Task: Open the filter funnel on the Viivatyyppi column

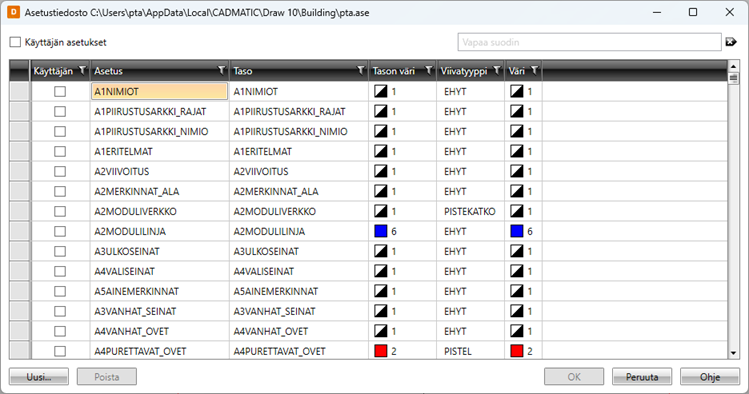Action: tap(497, 71)
